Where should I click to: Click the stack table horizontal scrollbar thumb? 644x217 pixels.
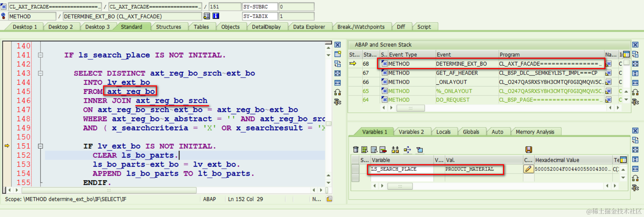[410, 108]
